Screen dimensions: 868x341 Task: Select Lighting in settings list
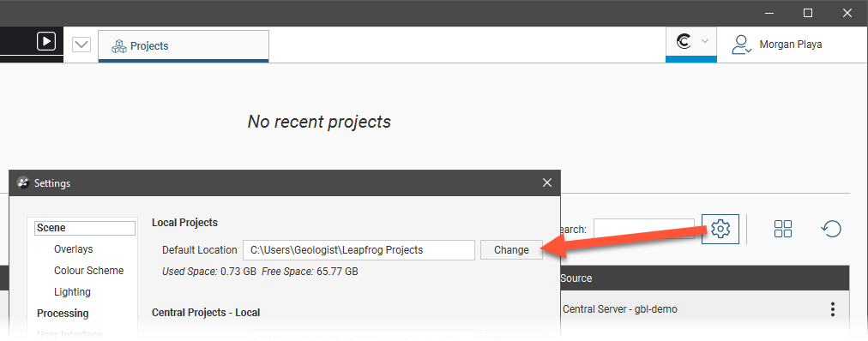72,292
